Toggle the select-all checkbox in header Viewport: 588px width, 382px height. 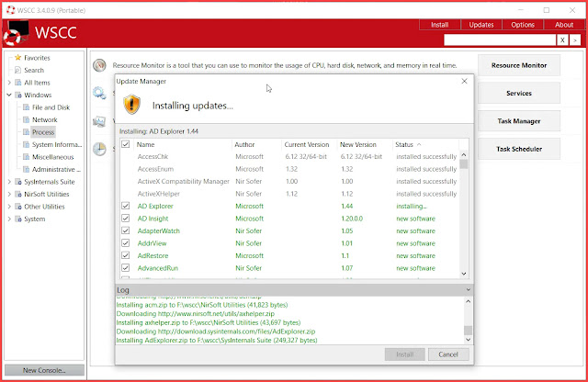pos(126,144)
